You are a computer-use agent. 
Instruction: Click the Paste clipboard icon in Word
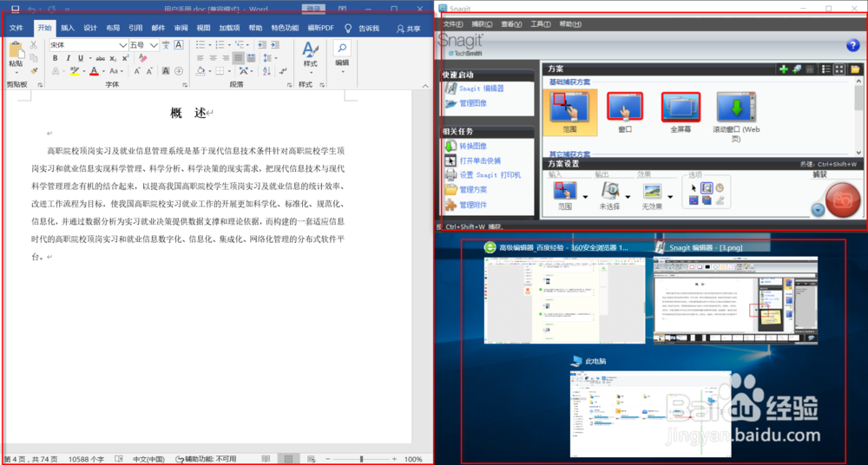(16, 49)
